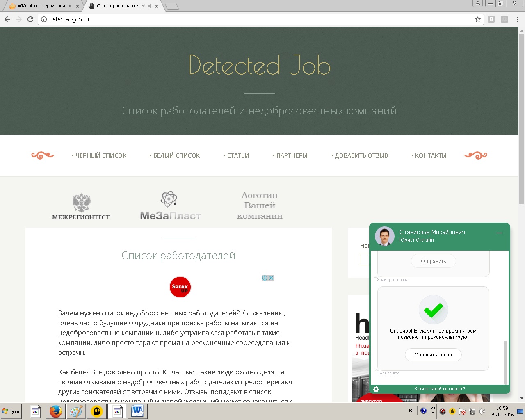
Task: Click the Логотип Вашей компании placeholder
Action: tap(260, 205)
